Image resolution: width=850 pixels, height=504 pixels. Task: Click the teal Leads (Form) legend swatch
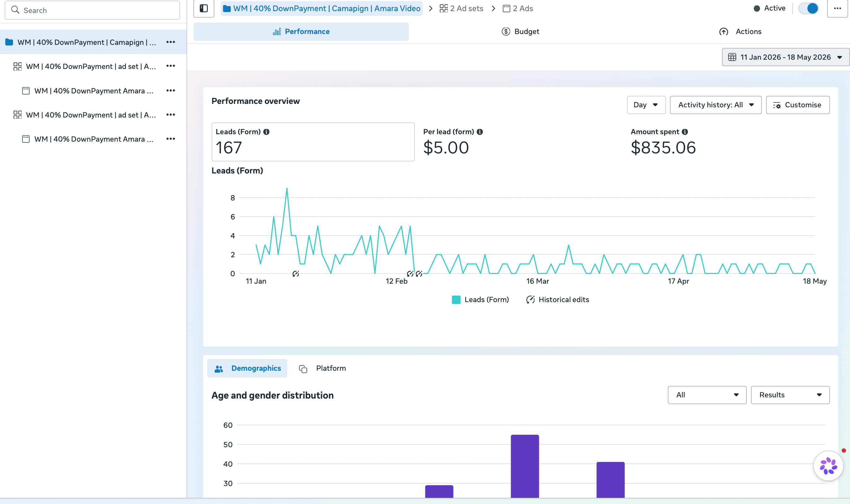(x=456, y=300)
